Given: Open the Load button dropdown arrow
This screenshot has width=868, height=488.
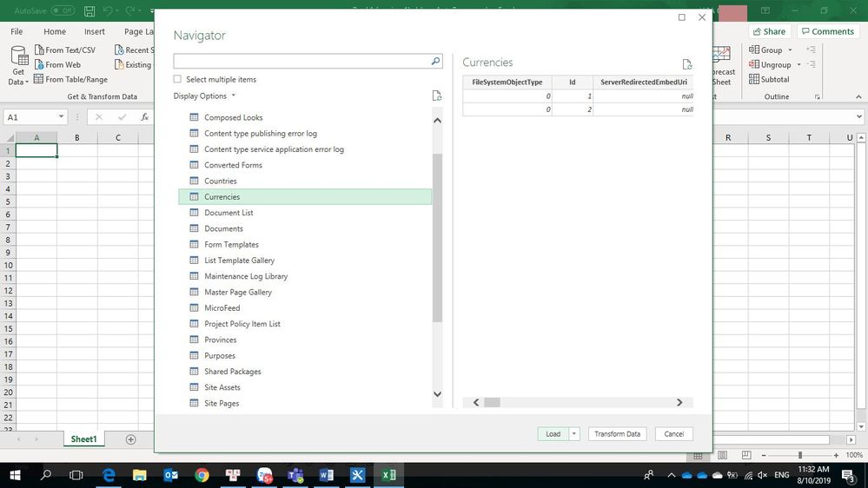Looking at the screenshot, I should pyautogui.click(x=574, y=434).
